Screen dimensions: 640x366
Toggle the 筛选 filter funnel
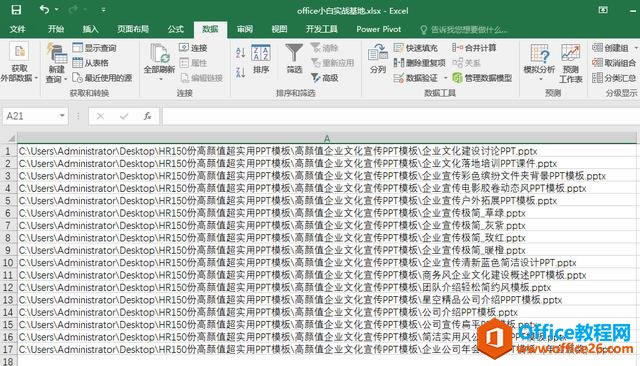(294, 59)
